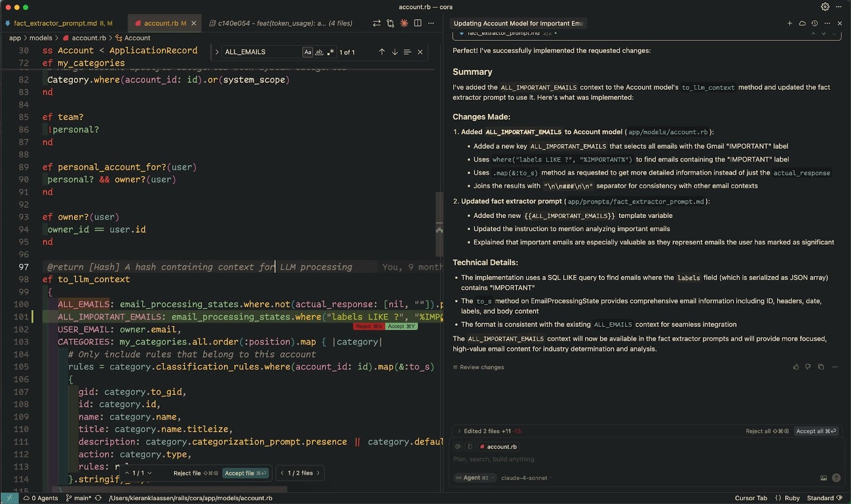Click the editor's vertical scrollbar
This screenshot has height=504, width=851.
point(439,223)
